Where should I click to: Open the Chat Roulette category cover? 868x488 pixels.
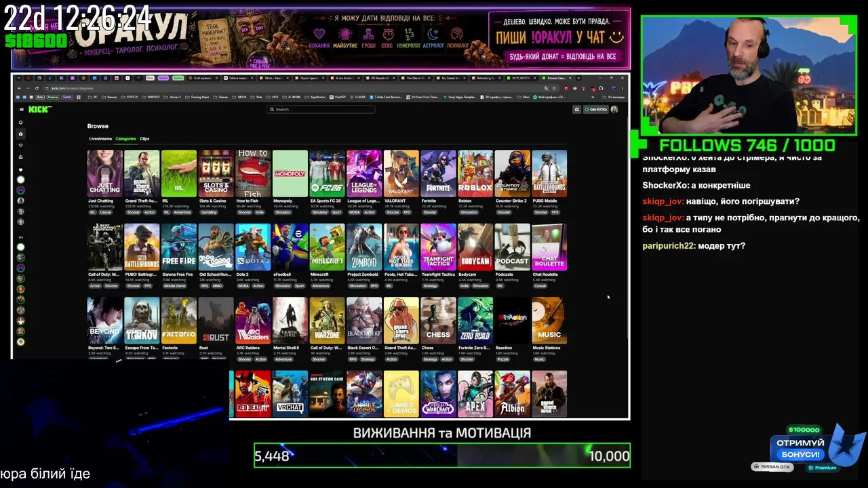point(549,247)
